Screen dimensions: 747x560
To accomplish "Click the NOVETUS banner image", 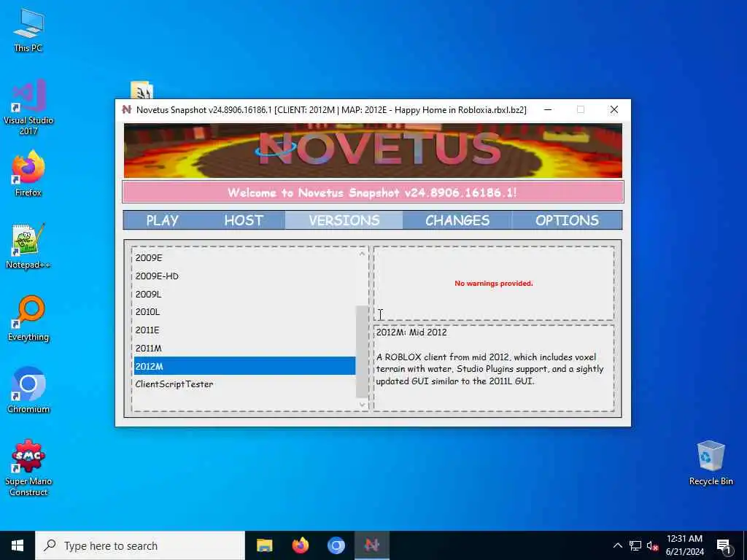I will pyautogui.click(x=373, y=150).
